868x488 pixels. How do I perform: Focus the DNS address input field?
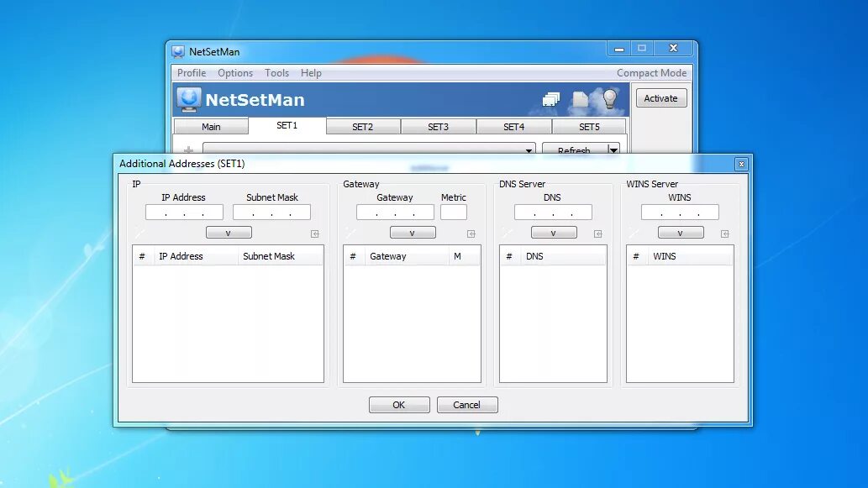553,213
